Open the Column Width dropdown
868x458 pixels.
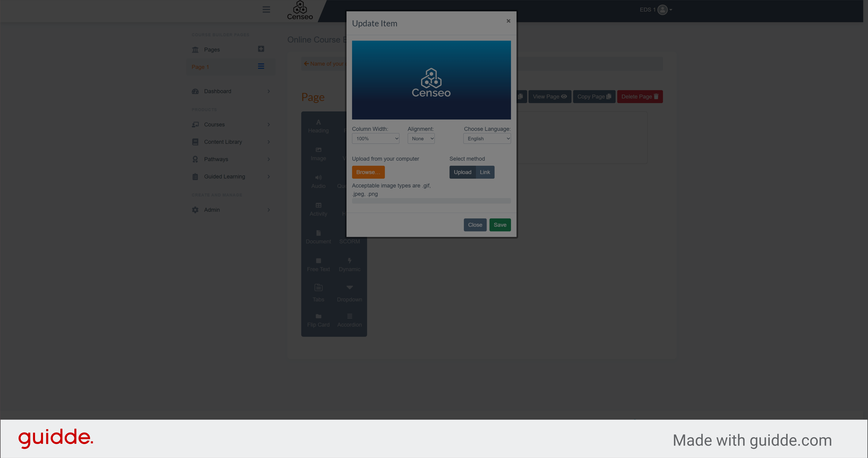(x=375, y=138)
